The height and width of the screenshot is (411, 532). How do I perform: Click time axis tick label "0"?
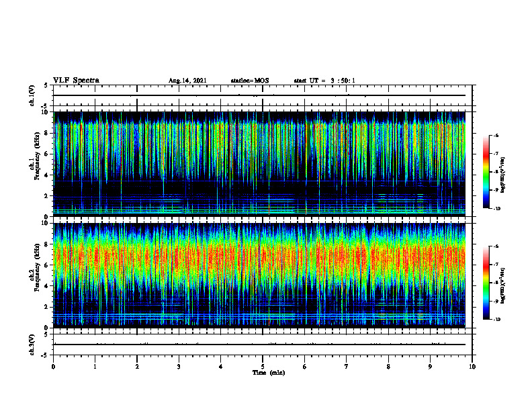point(53,367)
